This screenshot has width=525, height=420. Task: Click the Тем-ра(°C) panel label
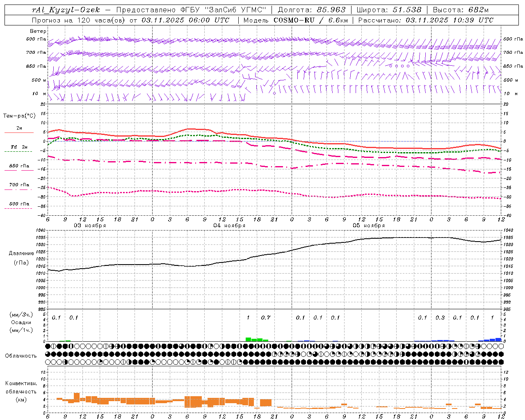click(19, 116)
